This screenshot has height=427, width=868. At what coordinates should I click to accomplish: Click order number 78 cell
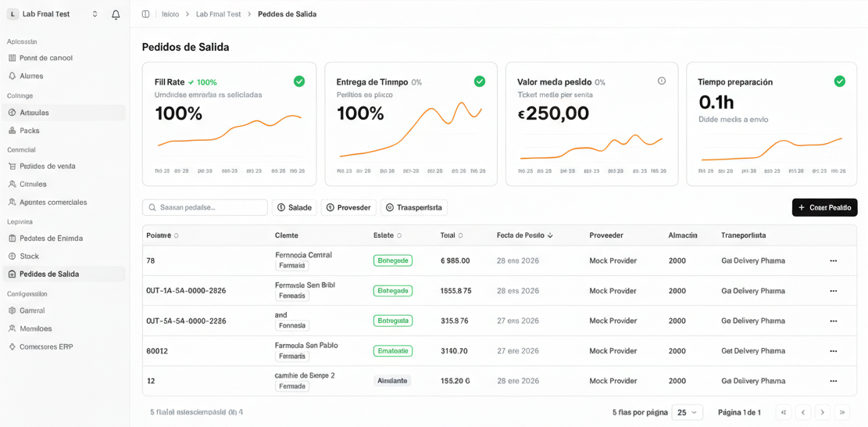151,261
